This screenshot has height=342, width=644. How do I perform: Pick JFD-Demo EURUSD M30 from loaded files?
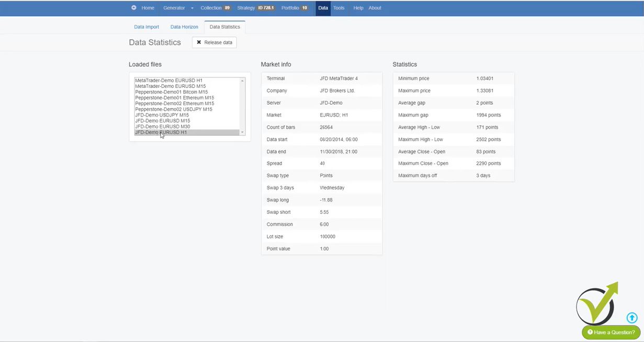(x=162, y=127)
